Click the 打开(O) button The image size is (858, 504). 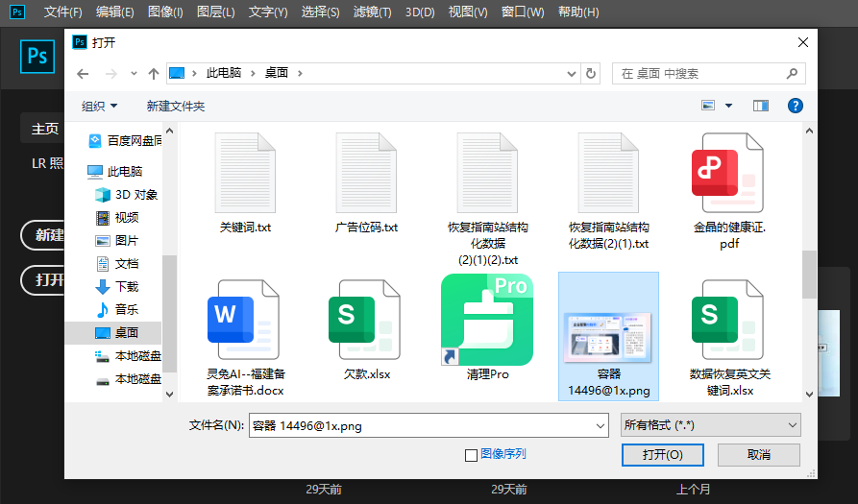point(663,455)
